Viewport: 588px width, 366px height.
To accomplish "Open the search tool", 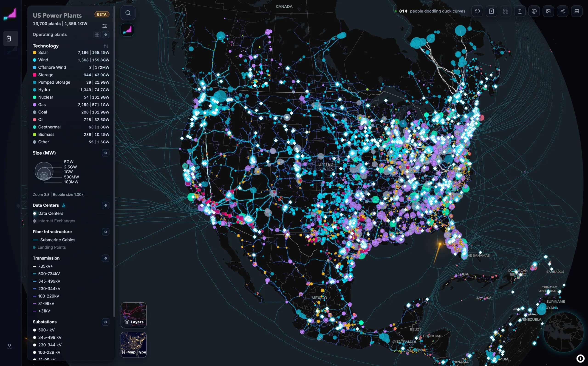I will pos(128,13).
